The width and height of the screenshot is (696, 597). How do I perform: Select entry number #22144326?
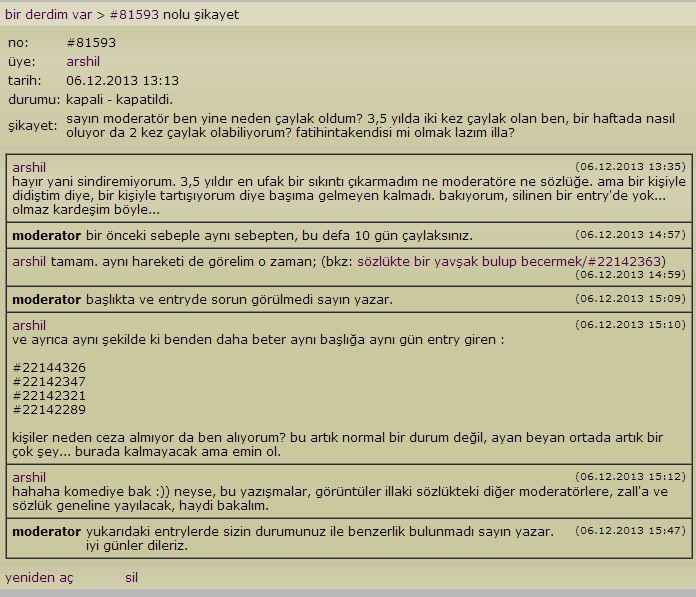49,368
